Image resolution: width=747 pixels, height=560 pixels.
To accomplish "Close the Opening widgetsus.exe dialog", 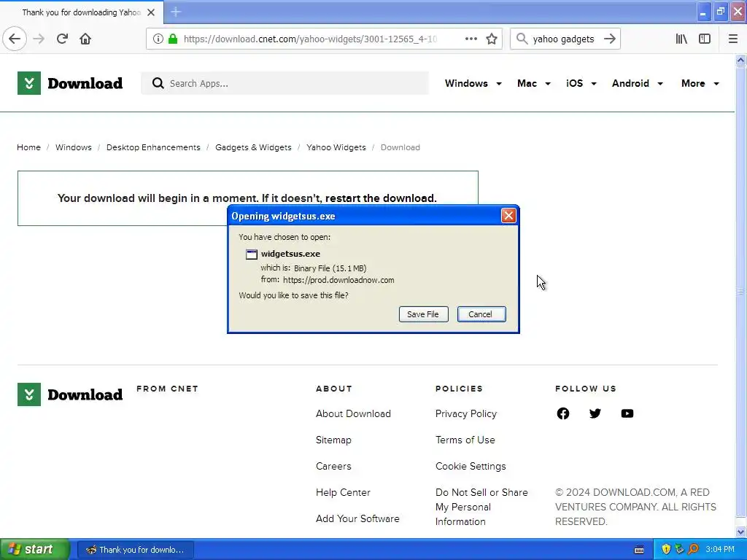I will (508, 216).
